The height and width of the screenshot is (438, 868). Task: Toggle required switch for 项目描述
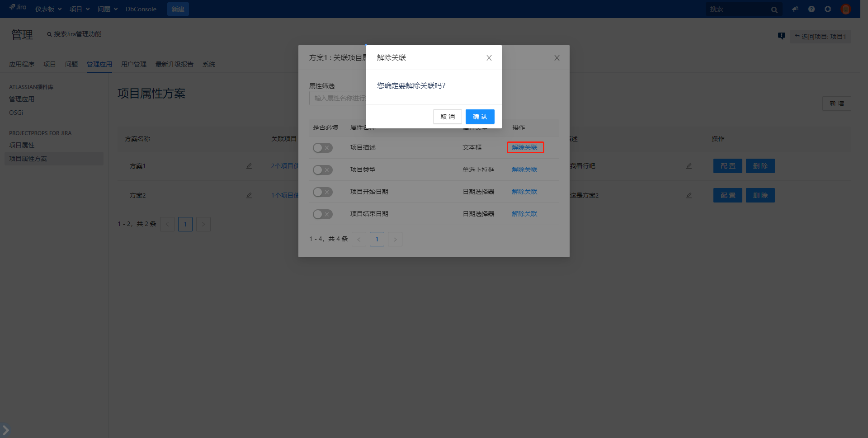point(322,148)
